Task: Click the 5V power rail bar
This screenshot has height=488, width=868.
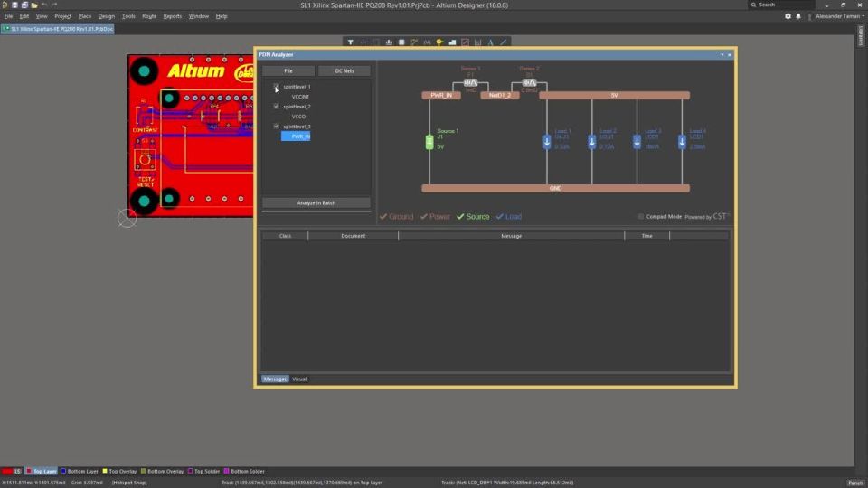Action: point(615,95)
